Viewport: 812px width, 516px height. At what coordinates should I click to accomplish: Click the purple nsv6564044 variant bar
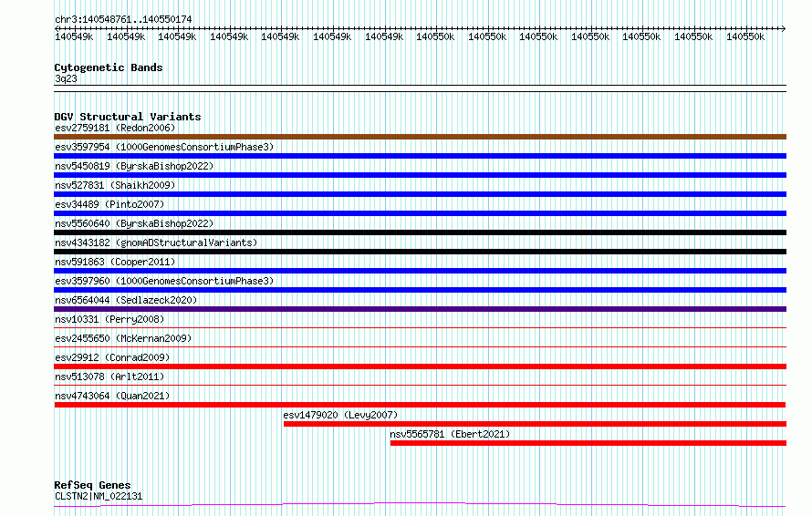point(420,309)
